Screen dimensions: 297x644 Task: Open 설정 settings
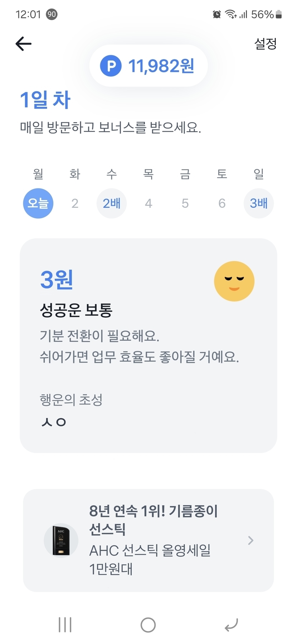(x=265, y=44)
